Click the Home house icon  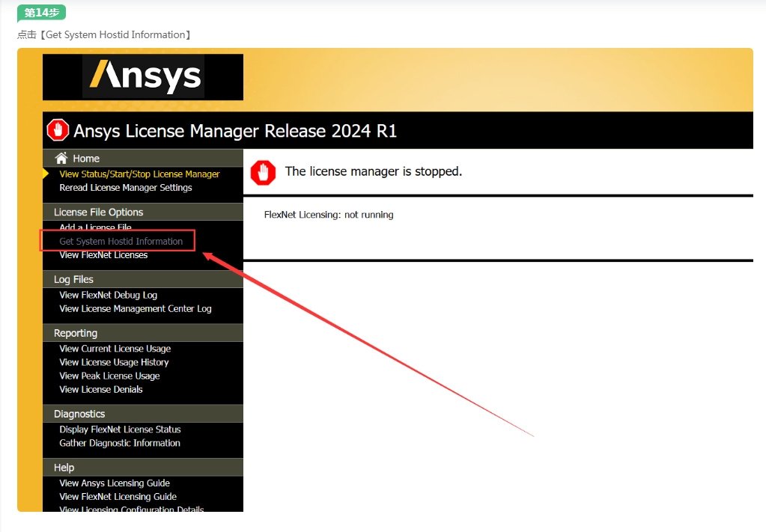point(61,158)
